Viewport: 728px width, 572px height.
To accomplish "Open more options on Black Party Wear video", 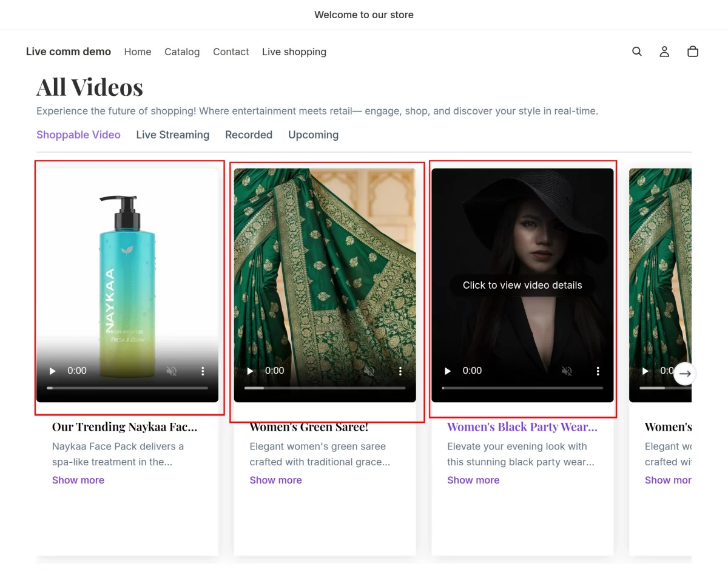I will [598, 371].
